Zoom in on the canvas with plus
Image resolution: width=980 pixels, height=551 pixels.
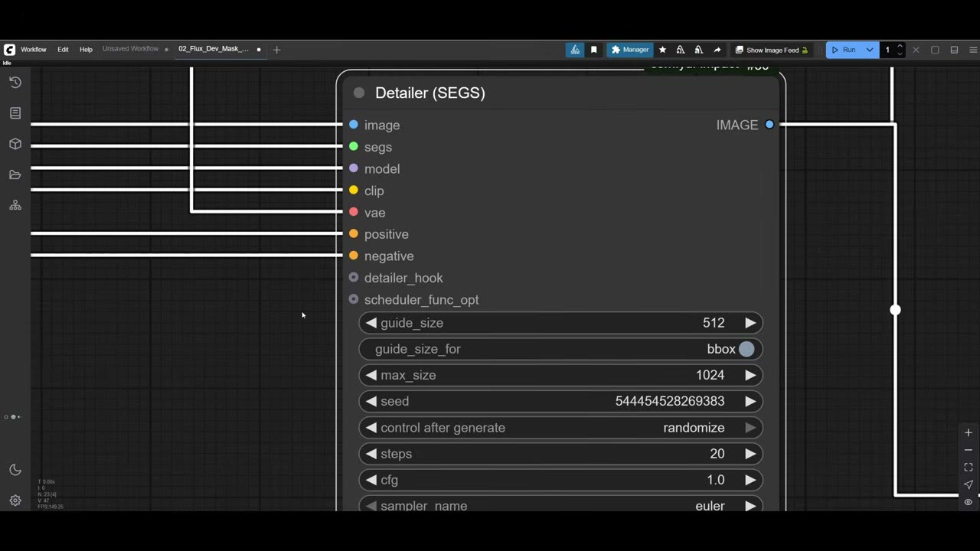(x=969, y=432)
